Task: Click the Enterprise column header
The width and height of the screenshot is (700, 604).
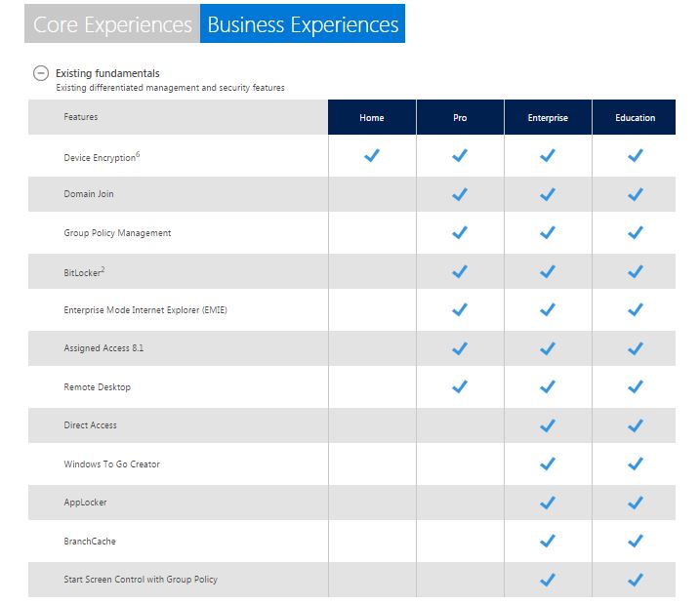Action: coord(548,117)
